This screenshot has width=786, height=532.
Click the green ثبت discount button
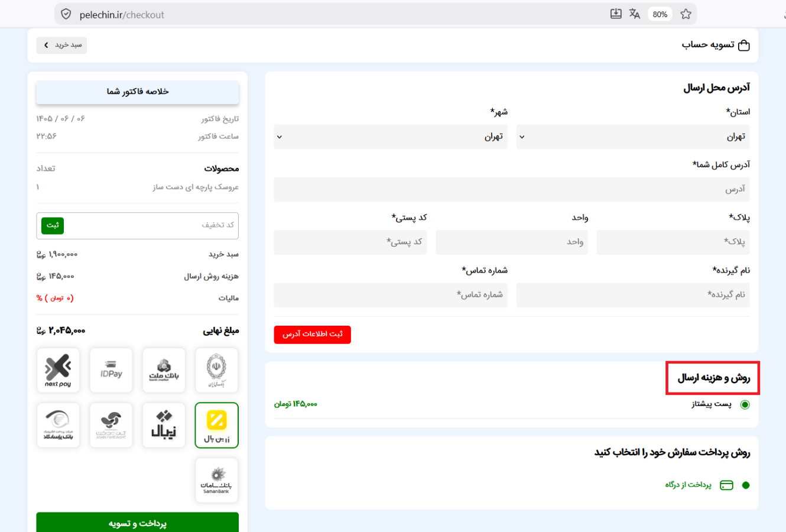pyautogui.click(x=53, y=225)
